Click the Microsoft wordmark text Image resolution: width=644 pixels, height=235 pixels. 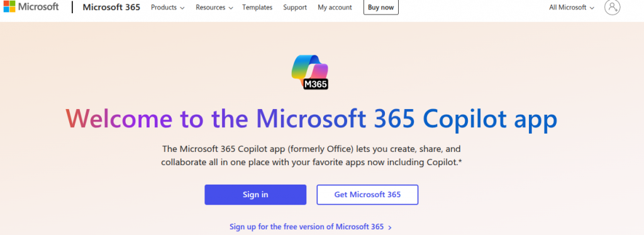pos(38,6)
